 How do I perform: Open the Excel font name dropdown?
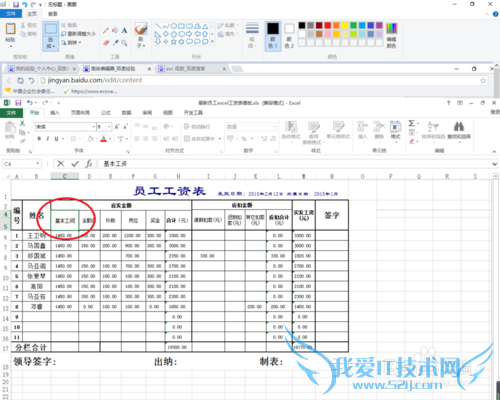[93, 127]
